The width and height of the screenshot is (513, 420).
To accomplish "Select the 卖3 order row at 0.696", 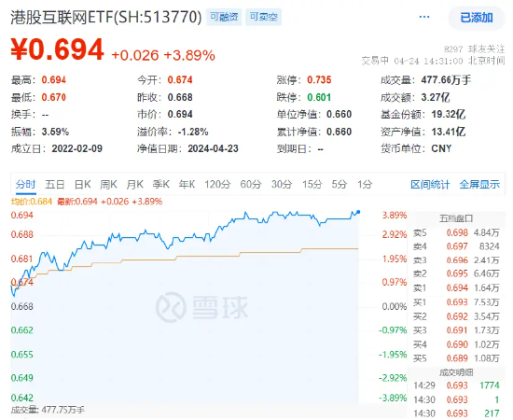I will (456, 260).
